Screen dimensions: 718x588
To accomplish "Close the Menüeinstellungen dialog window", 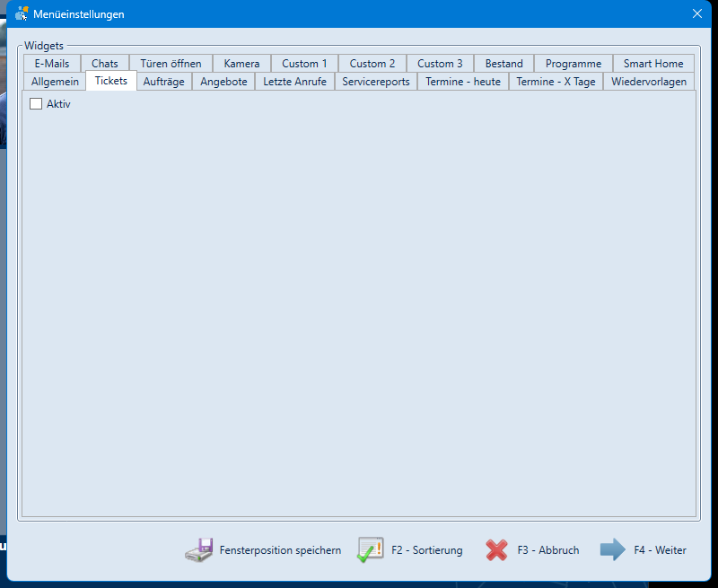I will click(x=697, y=13).
